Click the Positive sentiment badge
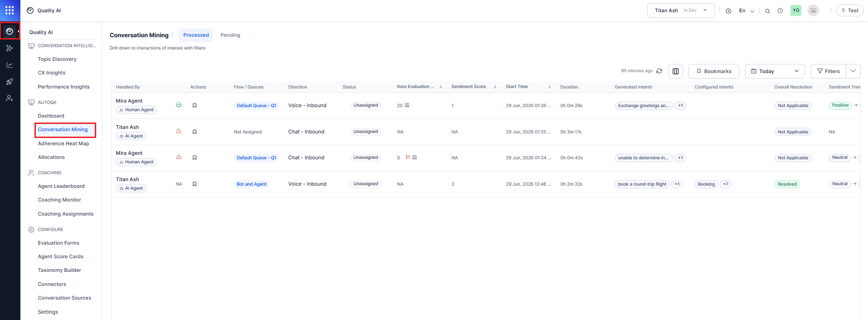868x320 pixels. click(840, 105)
